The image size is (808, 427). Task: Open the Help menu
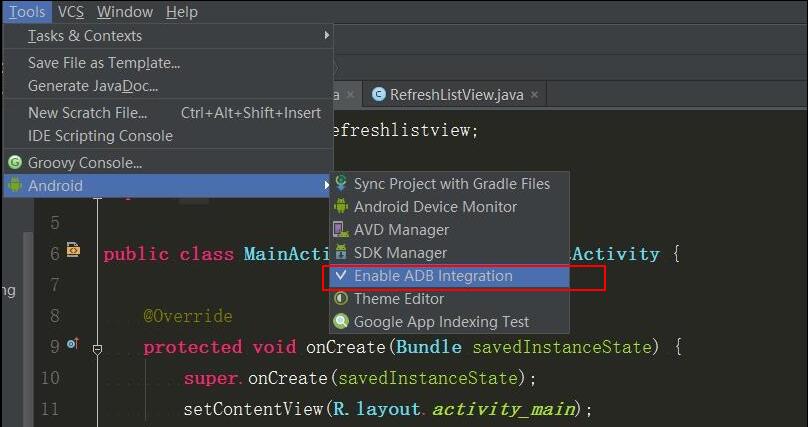181,11
